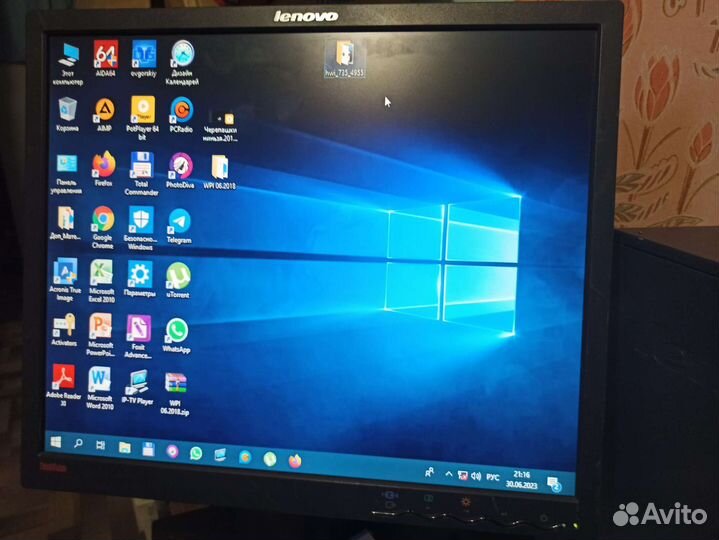Screen dimensions: 719x540
Task: Select the Adobe Reader XI shortcut
Action: [x=63, y=385]
